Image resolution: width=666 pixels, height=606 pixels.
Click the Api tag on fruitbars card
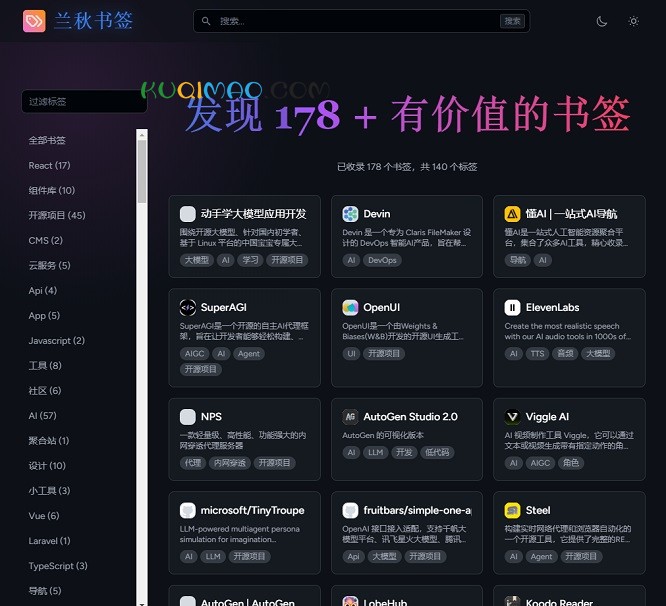pyautogui.click(x=353, y=557)
